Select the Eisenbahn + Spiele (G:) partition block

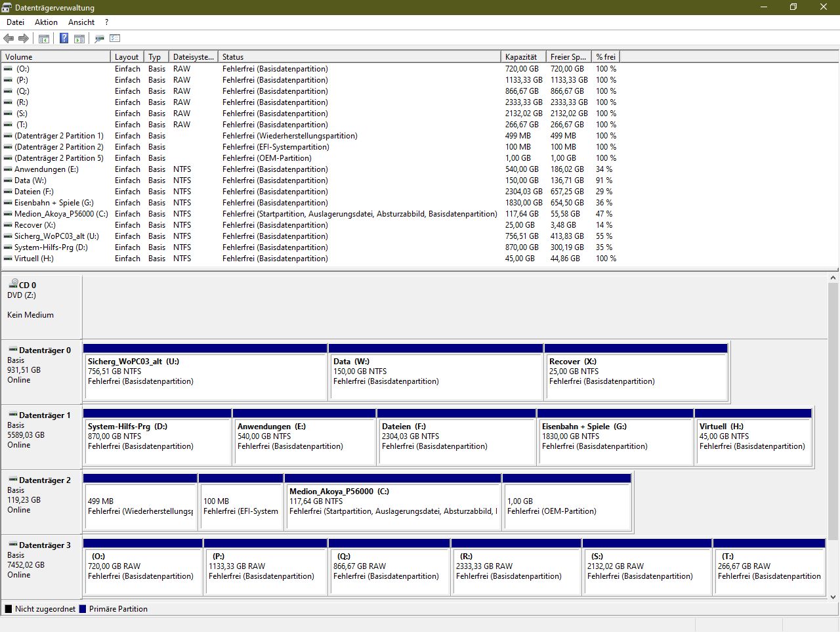coord(616,436)
